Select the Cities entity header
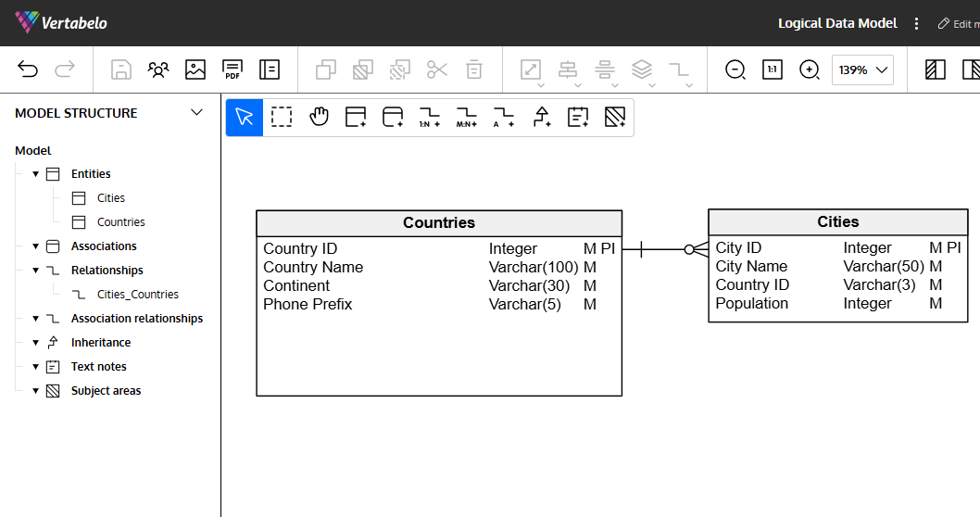 (x=838, y=222)
